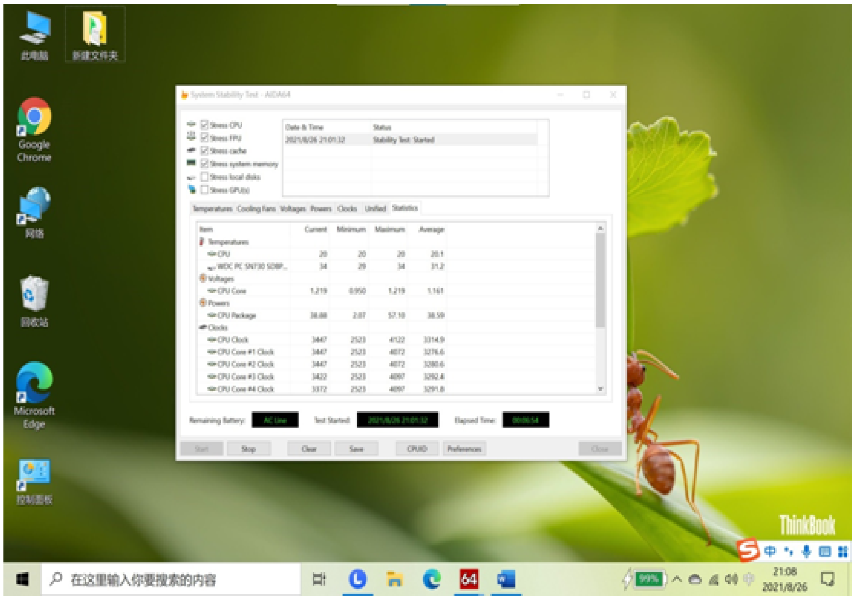Image resolution: width=868 pixels, height=604 pixels.
Task: Uncheck Stress FPU
Action: pyautogui.click(x=205, y=138)
